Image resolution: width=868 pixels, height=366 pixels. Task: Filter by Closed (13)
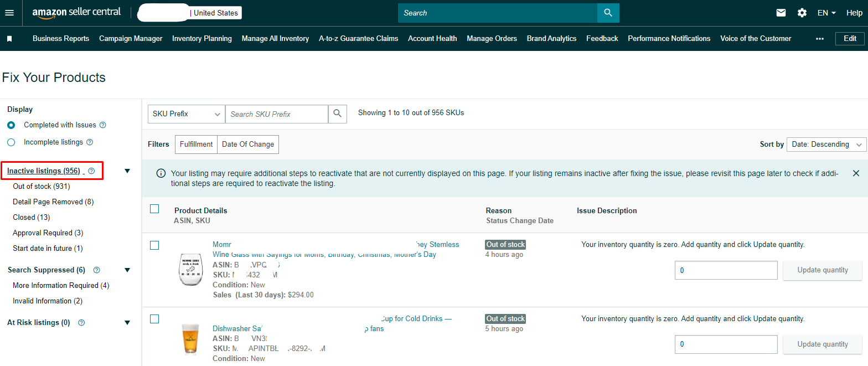(32, 218)
